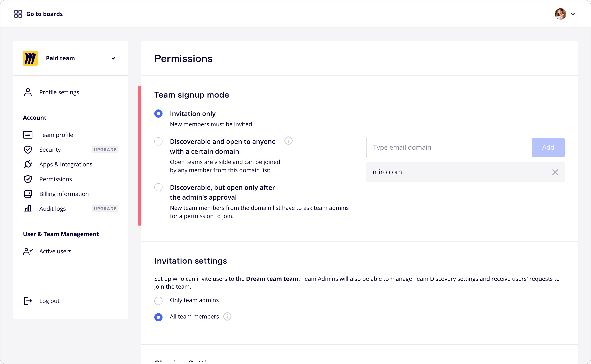
Task: Click the Log out arrow icon
Action: (28, 301)
